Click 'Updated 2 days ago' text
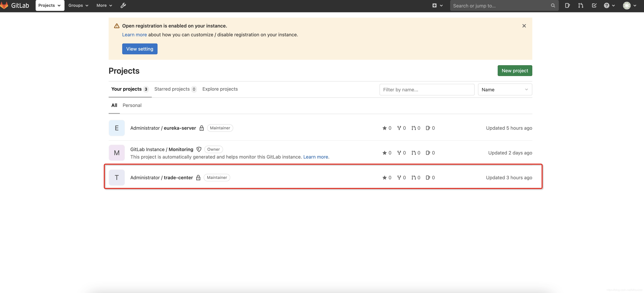This screenshot has height=293, width=644. pos(510,153)
